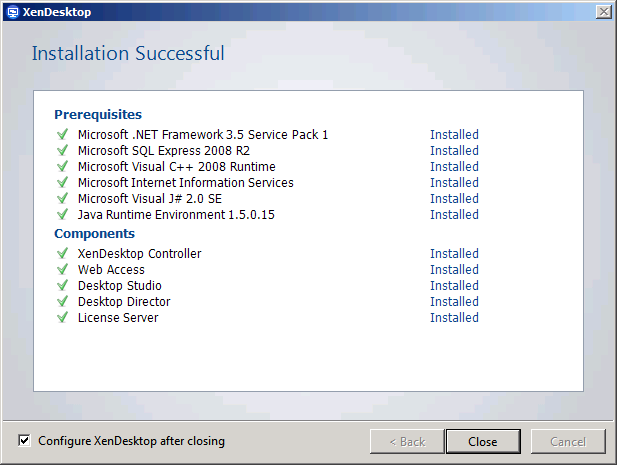The width and height of the screenshot is (617, 465).
Task: Click the disabled Cancel button
Action: (x=568, y=441)
